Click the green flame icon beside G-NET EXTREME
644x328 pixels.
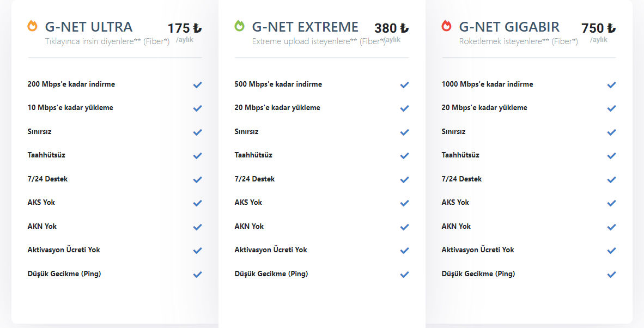(x=239, y=26)
